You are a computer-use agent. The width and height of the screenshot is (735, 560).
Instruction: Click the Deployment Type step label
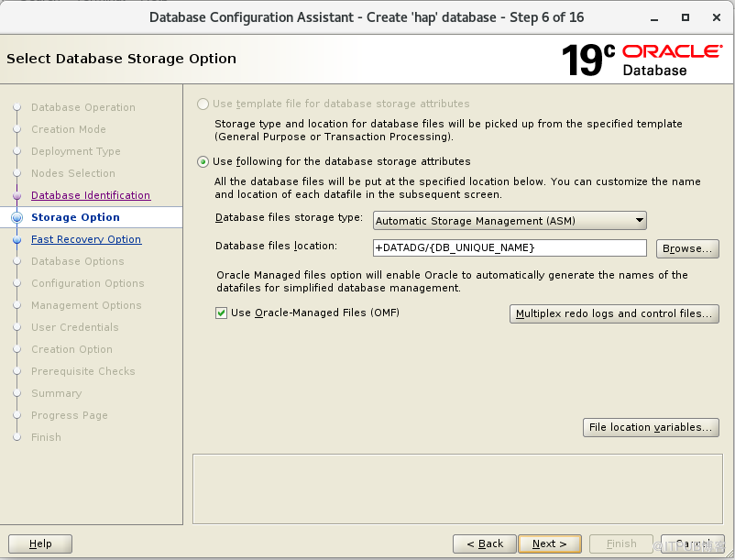[x=76, y=151]
